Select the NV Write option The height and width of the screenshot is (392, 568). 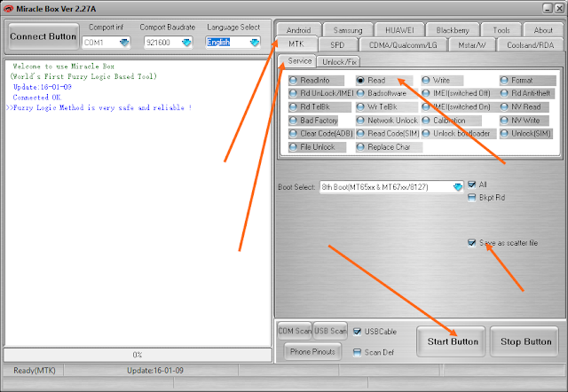[x=525, y=120]
